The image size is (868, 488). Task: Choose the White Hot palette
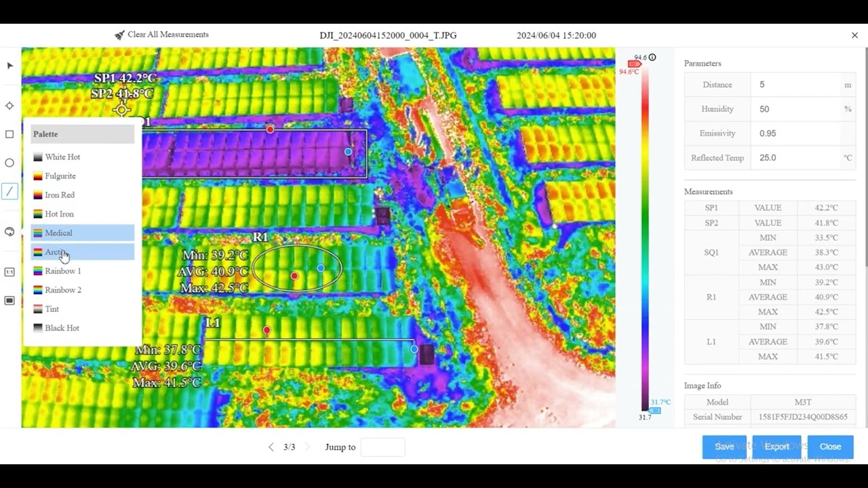(x=83, y=157)
